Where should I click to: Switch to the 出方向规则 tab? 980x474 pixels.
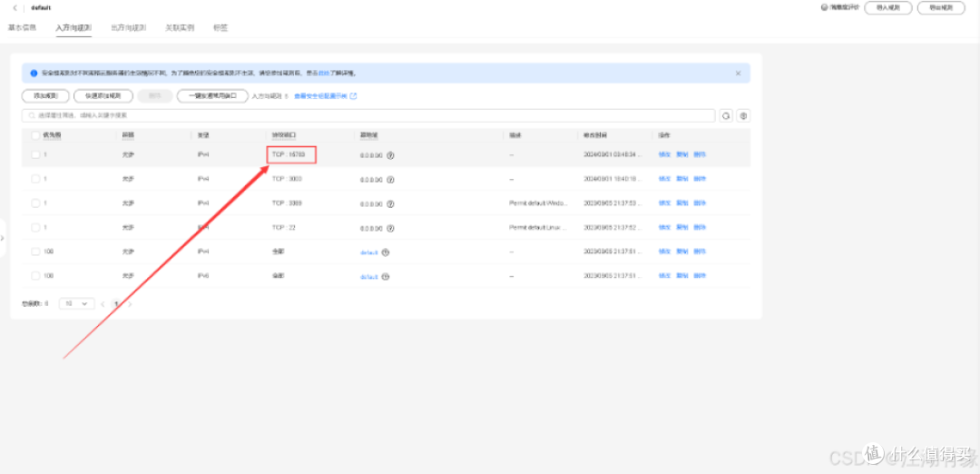[128, 28]
